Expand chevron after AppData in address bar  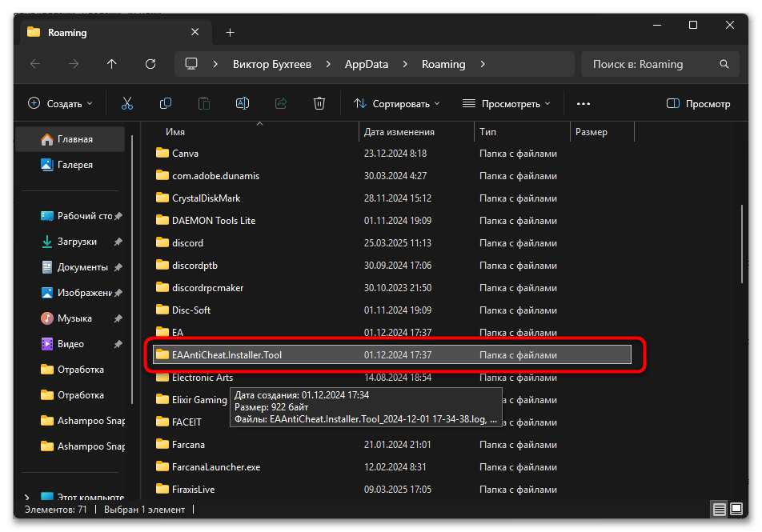tap(405, 64)
